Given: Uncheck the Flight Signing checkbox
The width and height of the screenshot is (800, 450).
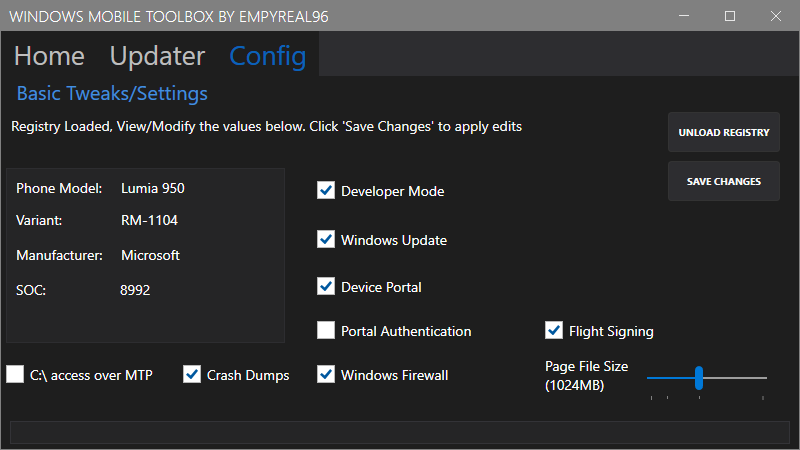Looking at the screenshot, I should tap(554, 330).
